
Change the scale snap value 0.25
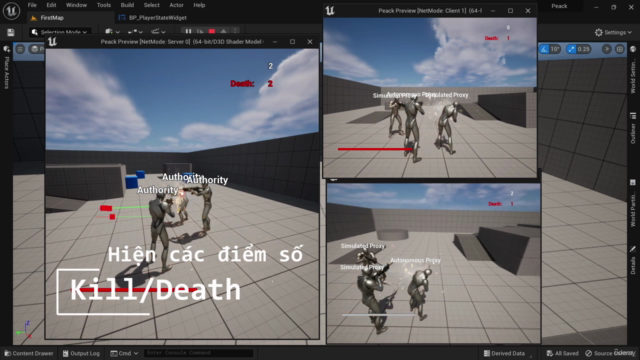click(x=584, y=49)
